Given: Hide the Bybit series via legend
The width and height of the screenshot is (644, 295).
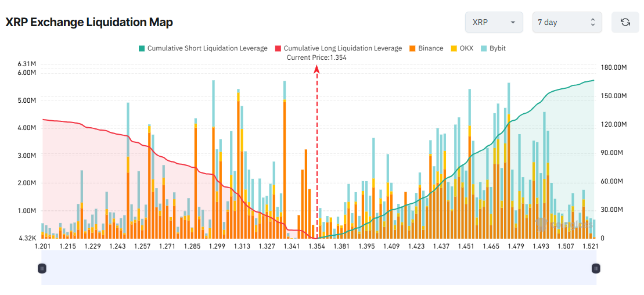Looking at the screenshot, I should pos(497,48).
